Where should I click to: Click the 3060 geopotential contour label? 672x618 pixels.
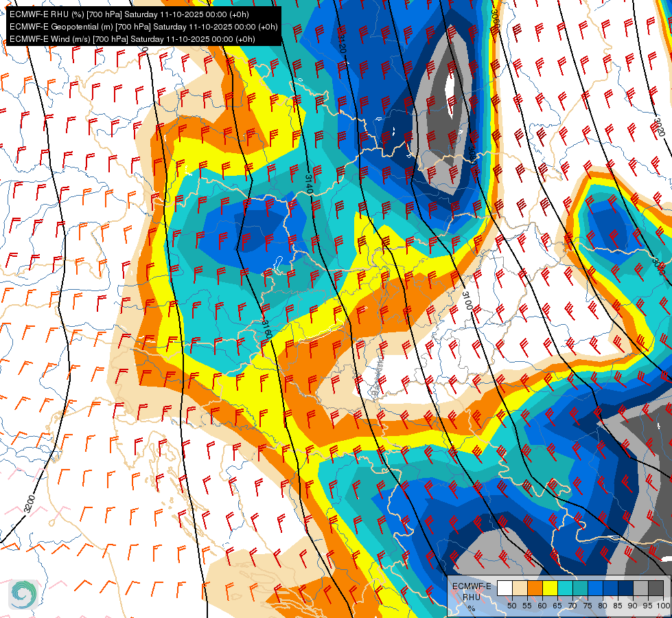[495, 19]
